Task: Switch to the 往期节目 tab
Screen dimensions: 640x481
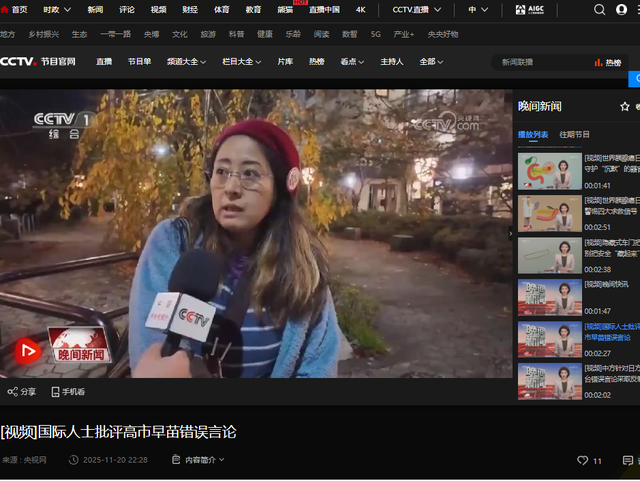Action: point(574,134)
